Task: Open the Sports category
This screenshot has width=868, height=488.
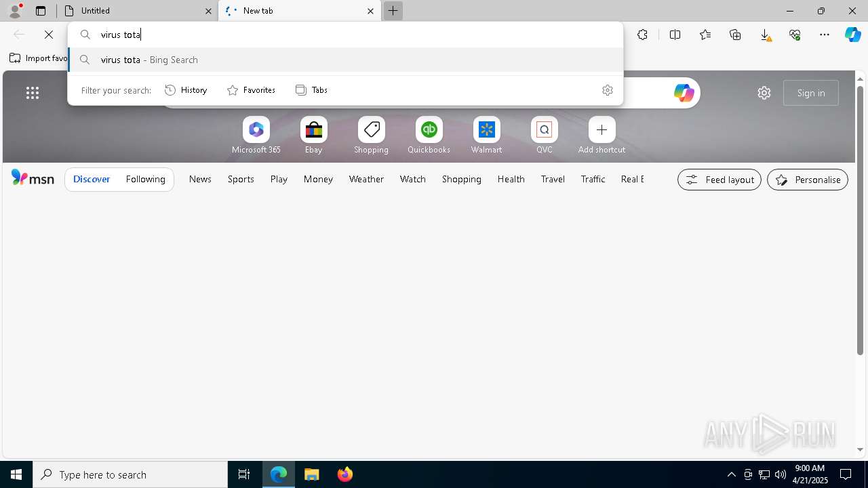Action: pos(241,179)
